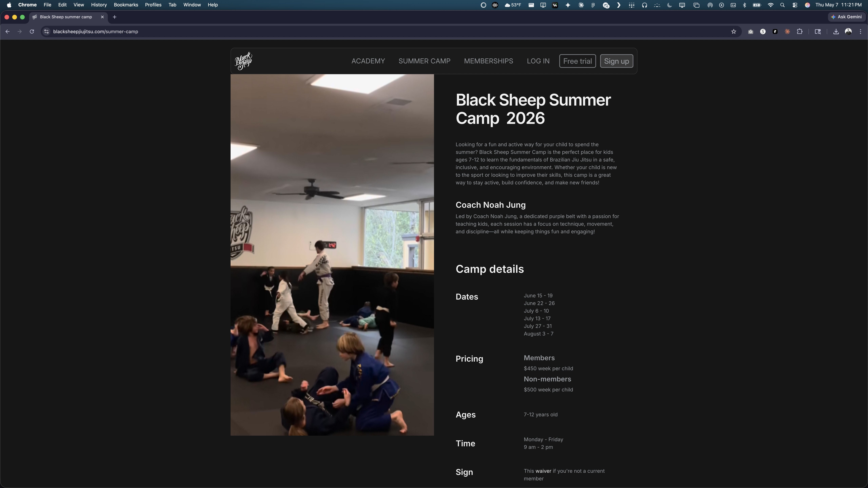Viewport: 868px width, 488px height.
Task: Click the Black Sheep logo
Action: (x=243, y=61)
